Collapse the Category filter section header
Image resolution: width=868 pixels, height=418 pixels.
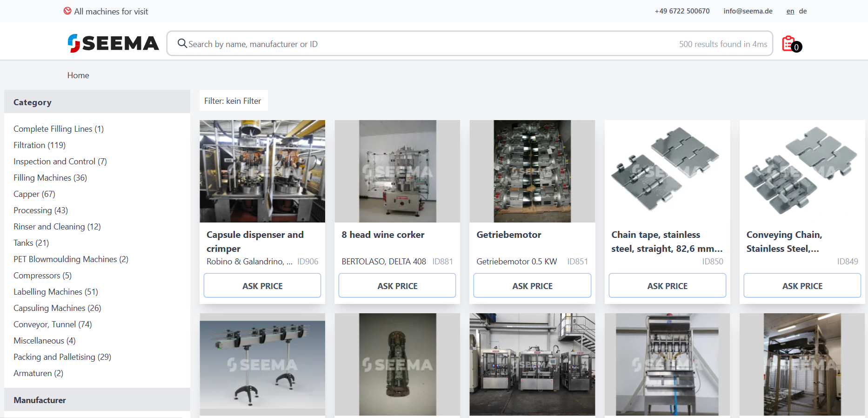(x=97, y=102)
